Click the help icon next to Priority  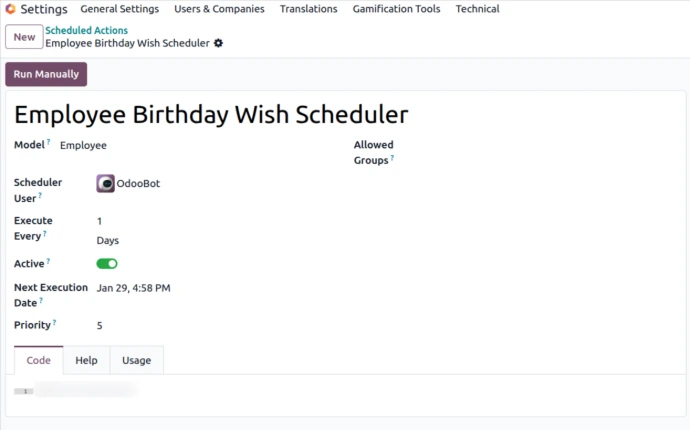(x=54, y=323)
